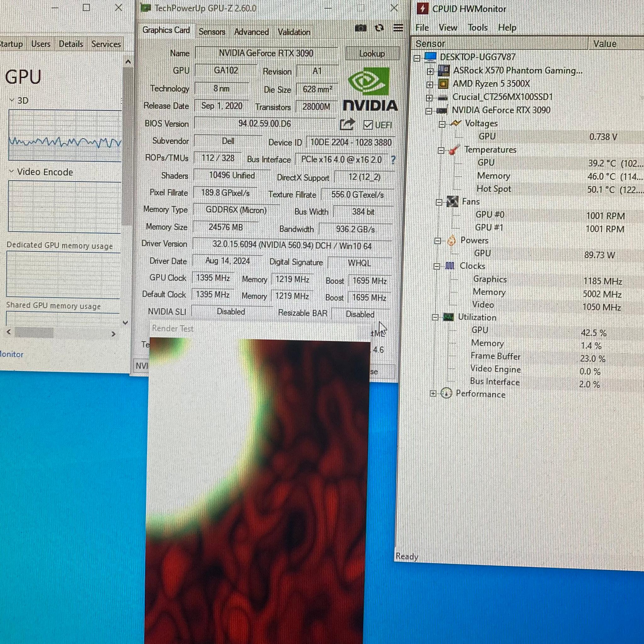Open the Users tab in Task Manager
This screenshot has height=644, width=644.
tap(41, 44)
